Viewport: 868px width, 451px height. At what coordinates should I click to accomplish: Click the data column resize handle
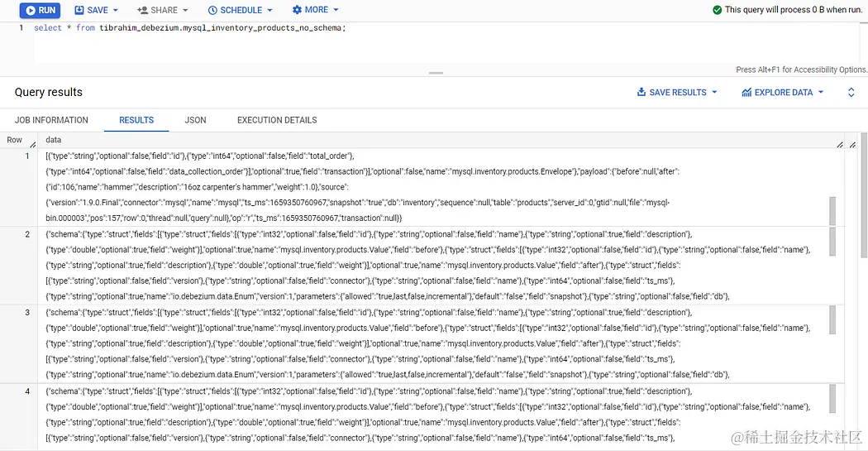point(840,145)
